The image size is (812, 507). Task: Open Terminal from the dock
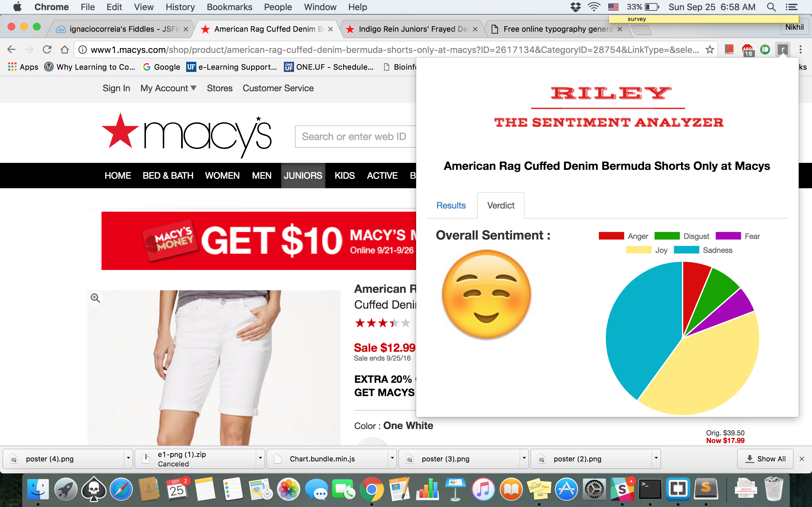[650, 489]
